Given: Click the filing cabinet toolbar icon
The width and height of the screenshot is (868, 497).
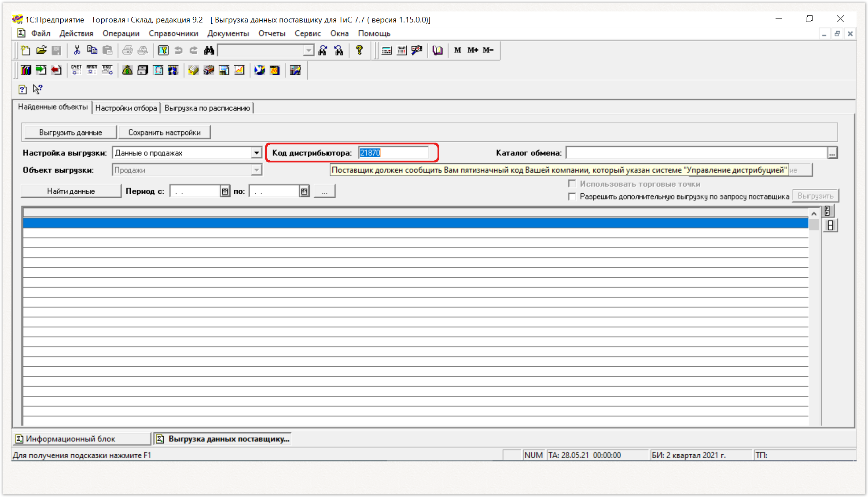Looking at the screenshot, I should [x=143, y=70].
